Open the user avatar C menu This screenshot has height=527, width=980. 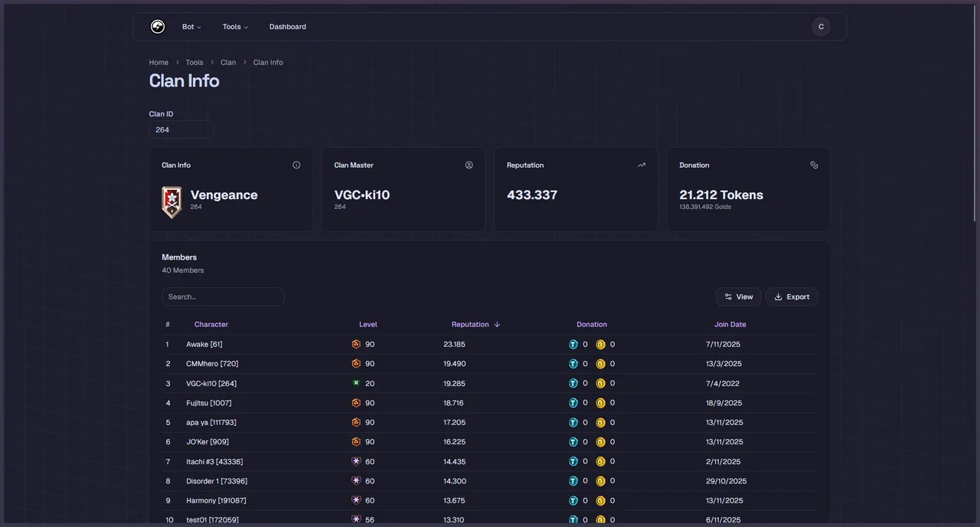821,27
